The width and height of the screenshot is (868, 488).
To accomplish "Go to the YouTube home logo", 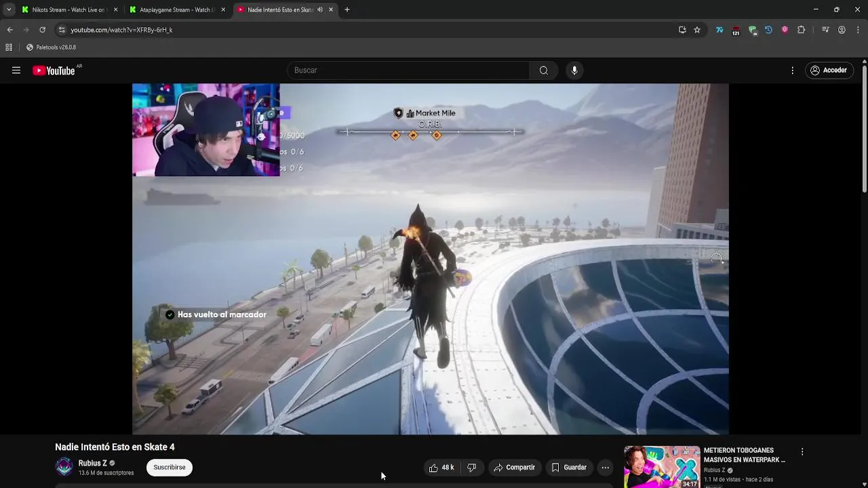I will (54, 70).
